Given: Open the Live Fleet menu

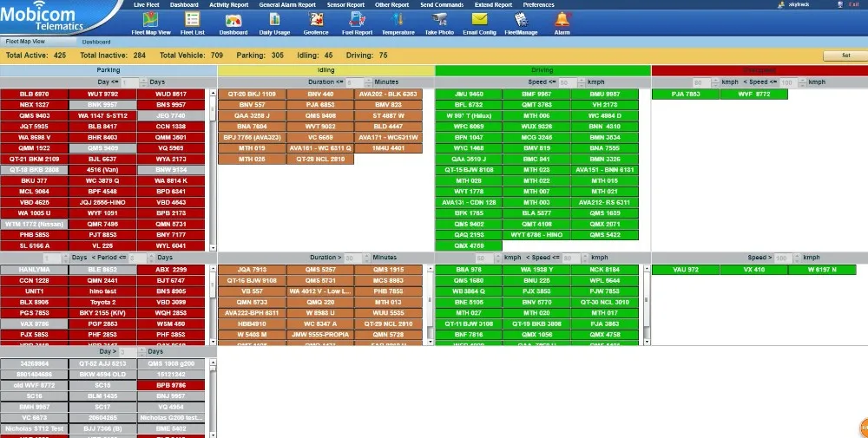Looking at the screenshot, I should click(147, 4).
